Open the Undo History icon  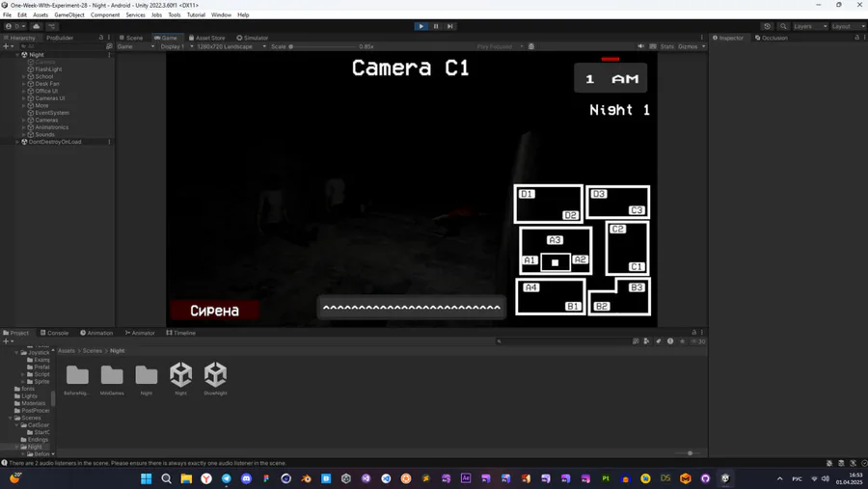coord(767,26)
